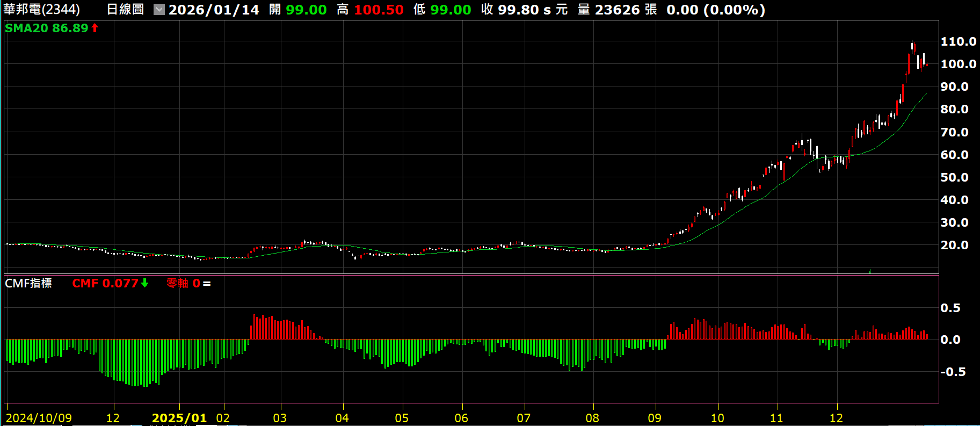Viewport: 980px width, 426px height.
Task: Click the 日線圖 chart type label
Action: (125, 10)
